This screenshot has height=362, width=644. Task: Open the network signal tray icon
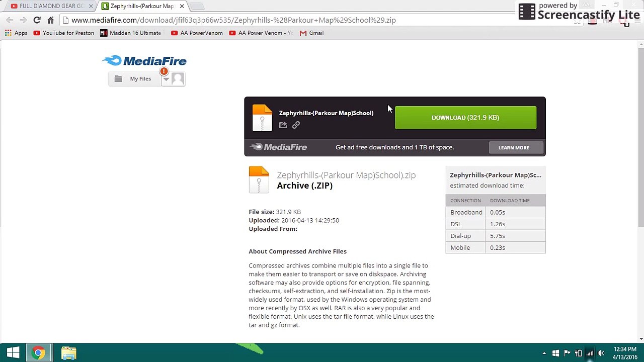point(590,353)
